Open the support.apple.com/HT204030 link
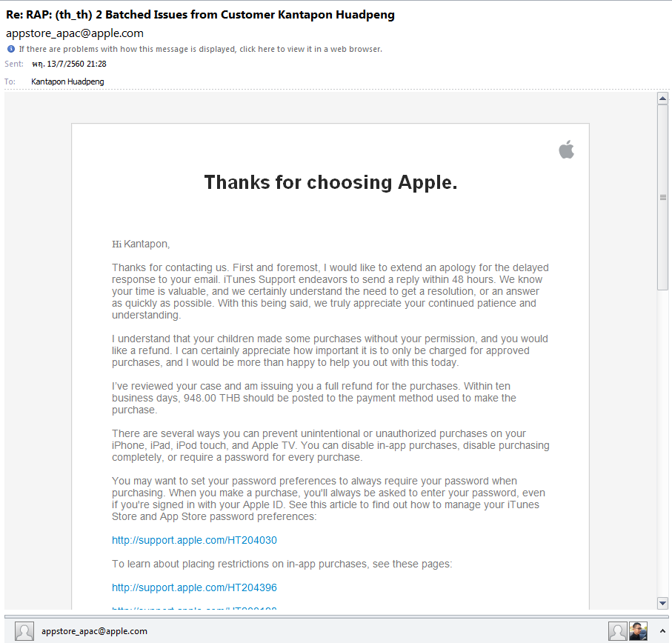 tap(194, 540)
